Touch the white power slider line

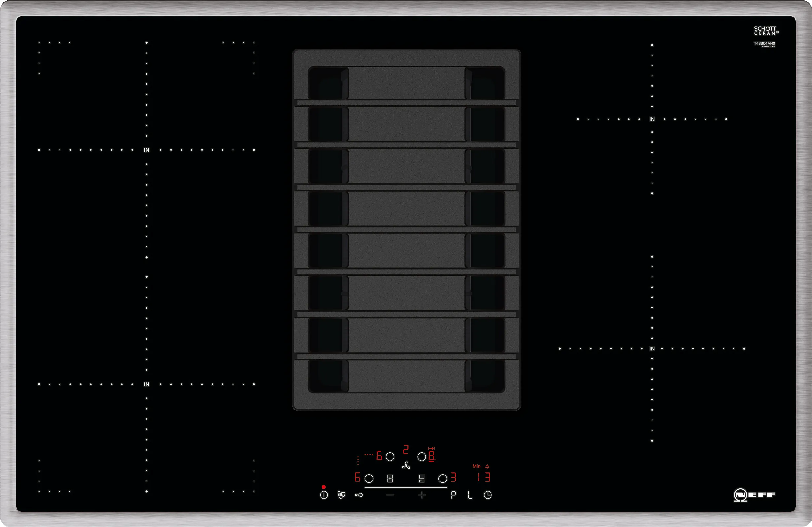coord(406,487)
